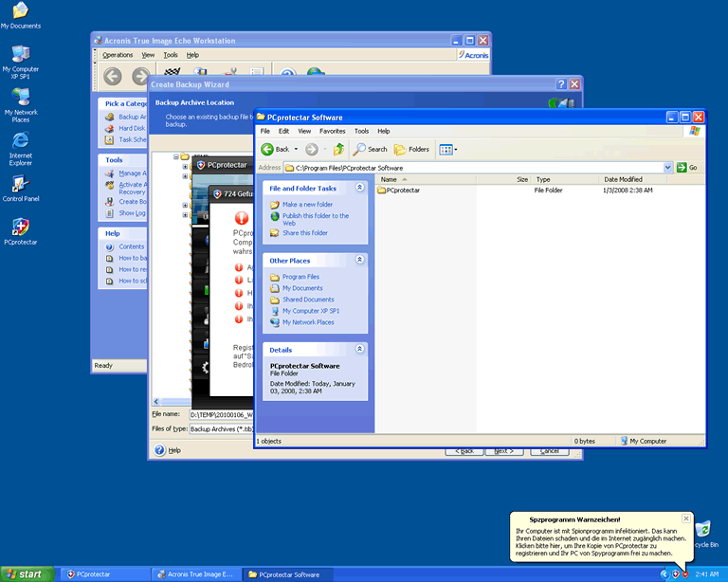This screenshot has height=582, width=728.
Task: Open the Address bar dropdown arrow
Action: pos(667,168)
